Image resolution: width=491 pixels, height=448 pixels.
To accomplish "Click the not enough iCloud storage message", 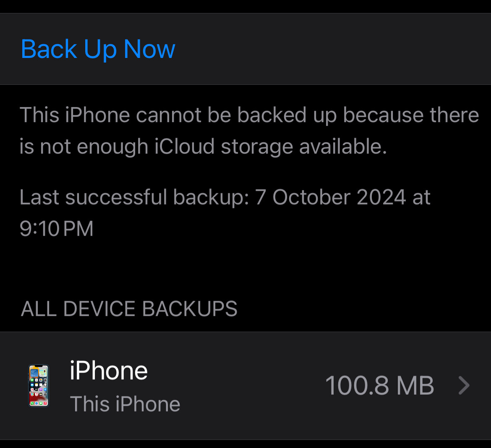I will tap(249, 131).
